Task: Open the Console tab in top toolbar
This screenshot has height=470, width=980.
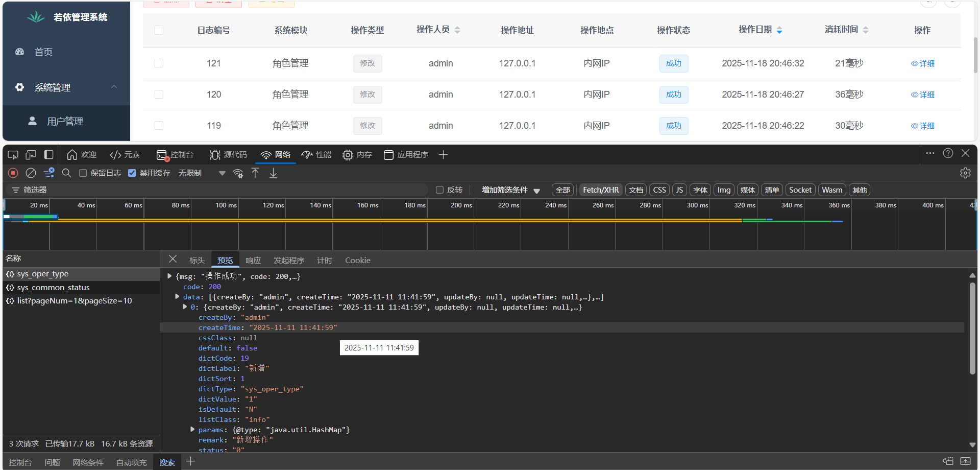Action: click(x=175, y=155)
